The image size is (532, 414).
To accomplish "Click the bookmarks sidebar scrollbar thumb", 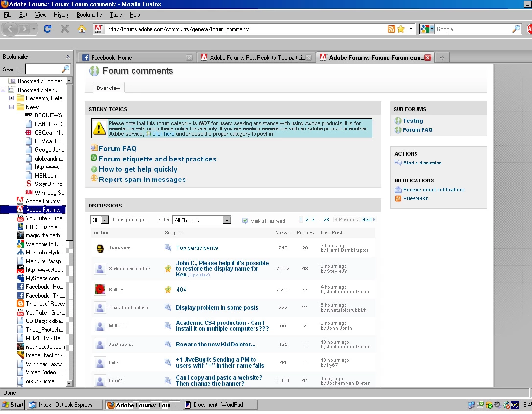I will click(x=69, y=162).
